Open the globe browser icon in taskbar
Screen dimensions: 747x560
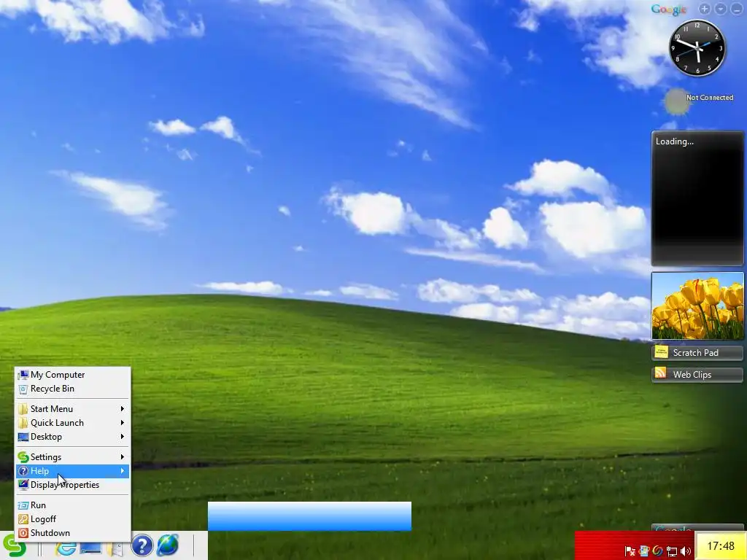tap(168, 545)
